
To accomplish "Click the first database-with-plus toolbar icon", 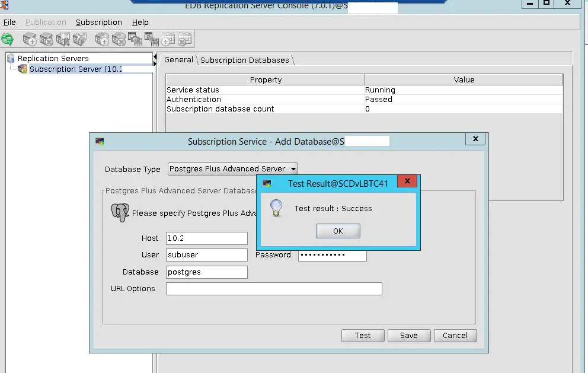I will 29,39.
